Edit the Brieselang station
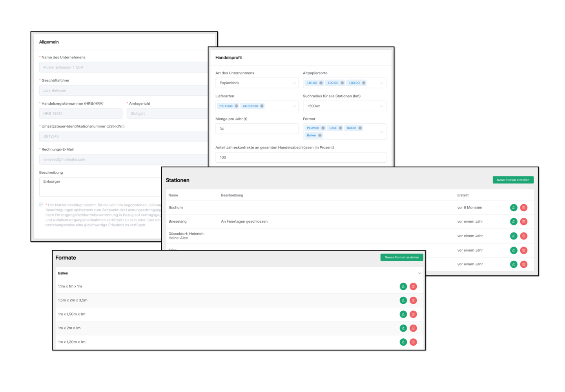 (514, 221)
